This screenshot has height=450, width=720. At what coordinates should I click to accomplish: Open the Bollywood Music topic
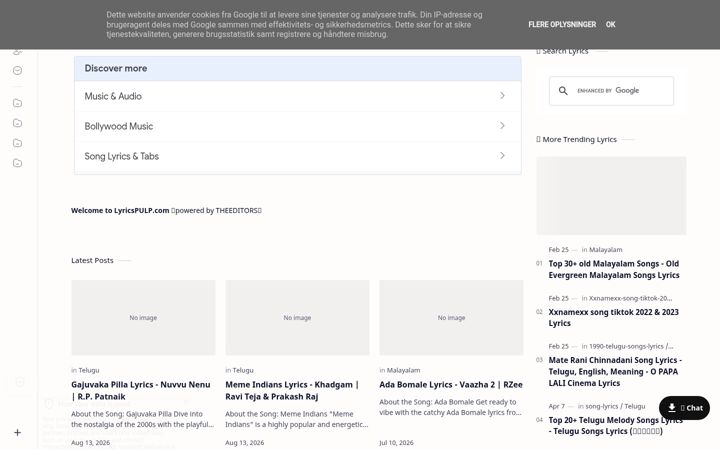tap(298, 126)
